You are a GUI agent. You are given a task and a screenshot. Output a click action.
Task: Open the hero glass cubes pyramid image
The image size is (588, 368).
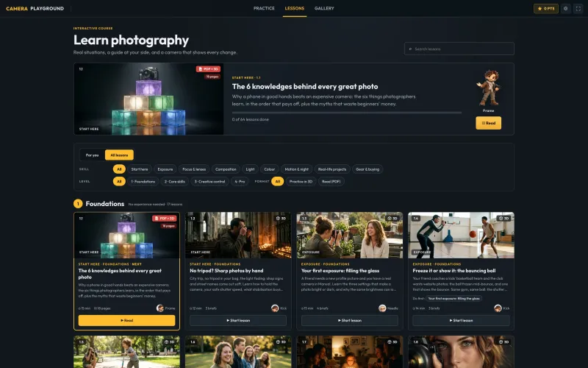[x=149, y=99]
